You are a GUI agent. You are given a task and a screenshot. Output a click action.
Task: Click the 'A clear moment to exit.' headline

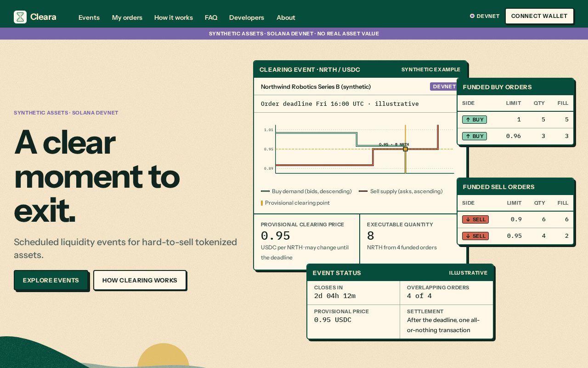(x=97, y=177)
